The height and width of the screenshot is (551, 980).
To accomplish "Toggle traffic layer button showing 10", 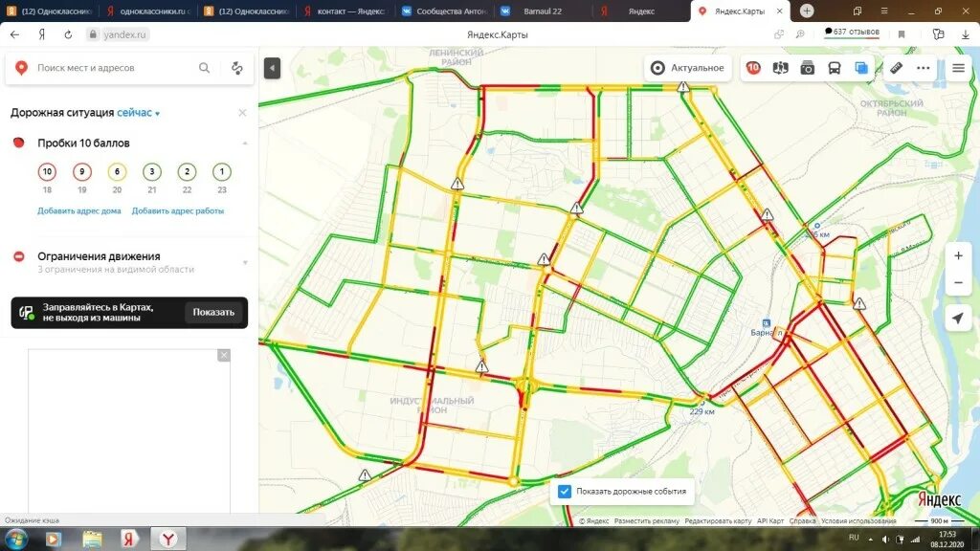I will (753, 68).
